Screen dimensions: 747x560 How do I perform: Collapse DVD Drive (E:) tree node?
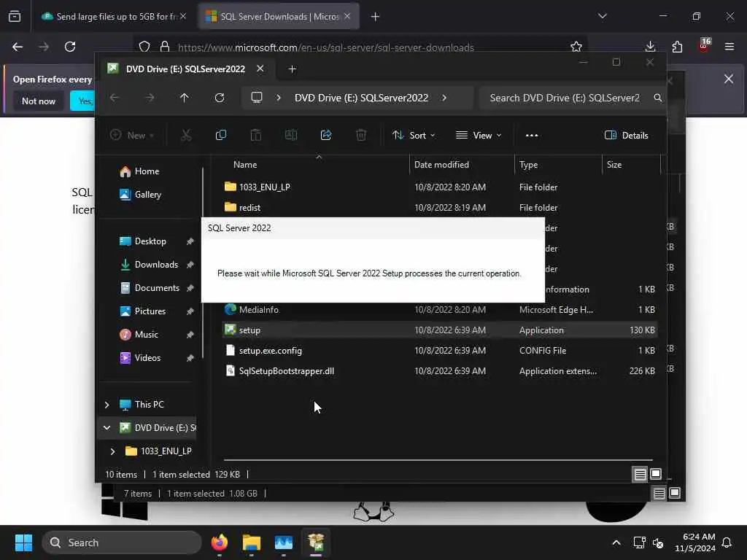pos(107,427)
